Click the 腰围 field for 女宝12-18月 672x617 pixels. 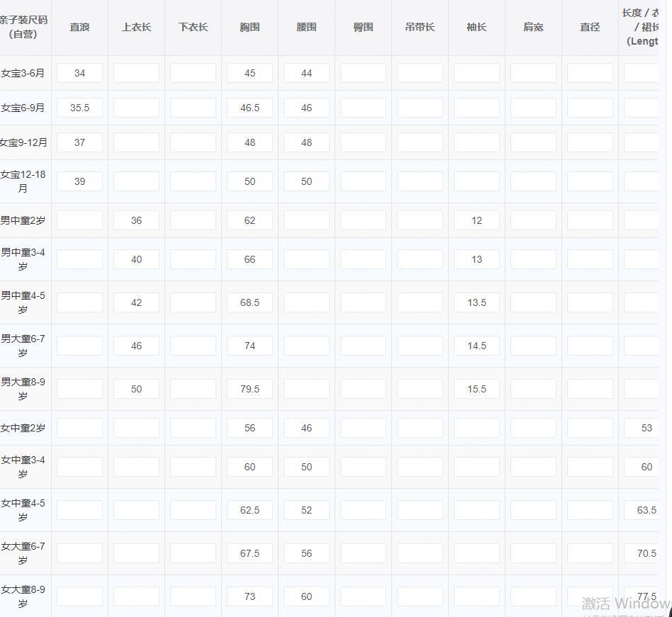click(x=306, y=181)
